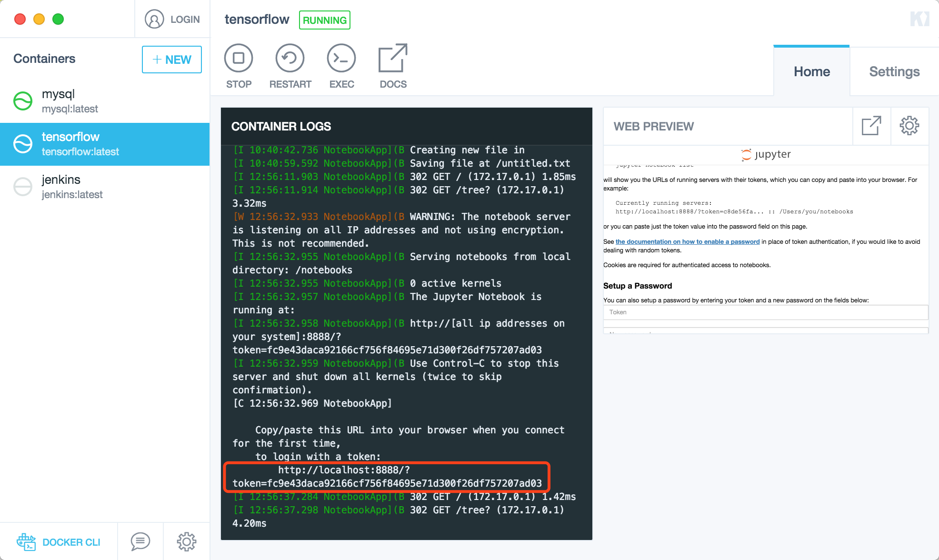939x560 pixels.
Task: Click the LOGIN label text
Action: [185, 20]
